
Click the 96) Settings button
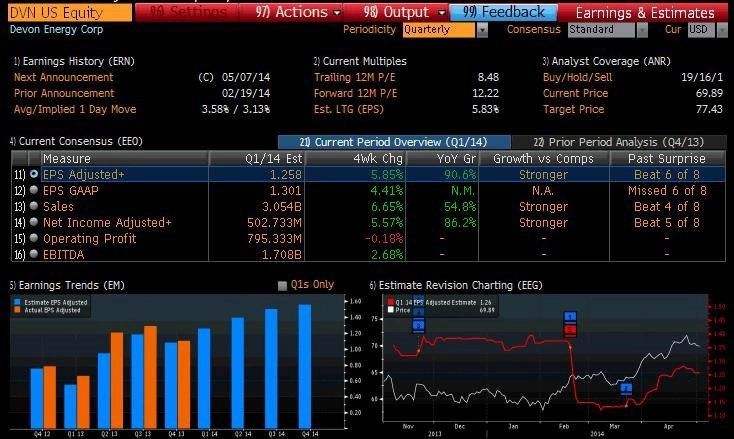187,12
